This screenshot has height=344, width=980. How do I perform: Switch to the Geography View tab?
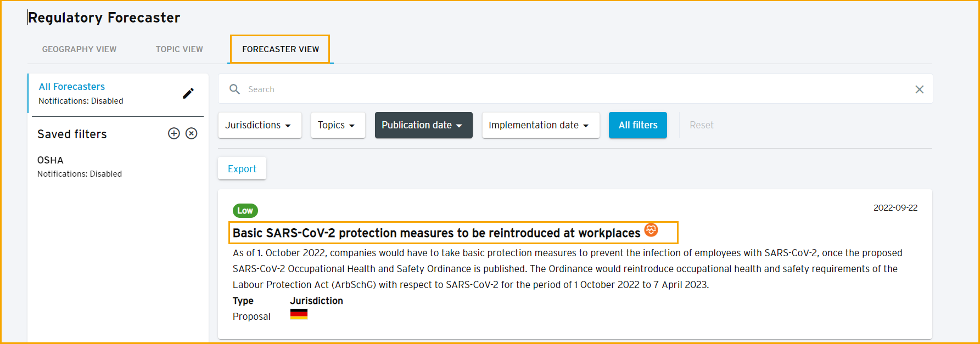click(x=79, y=49)
